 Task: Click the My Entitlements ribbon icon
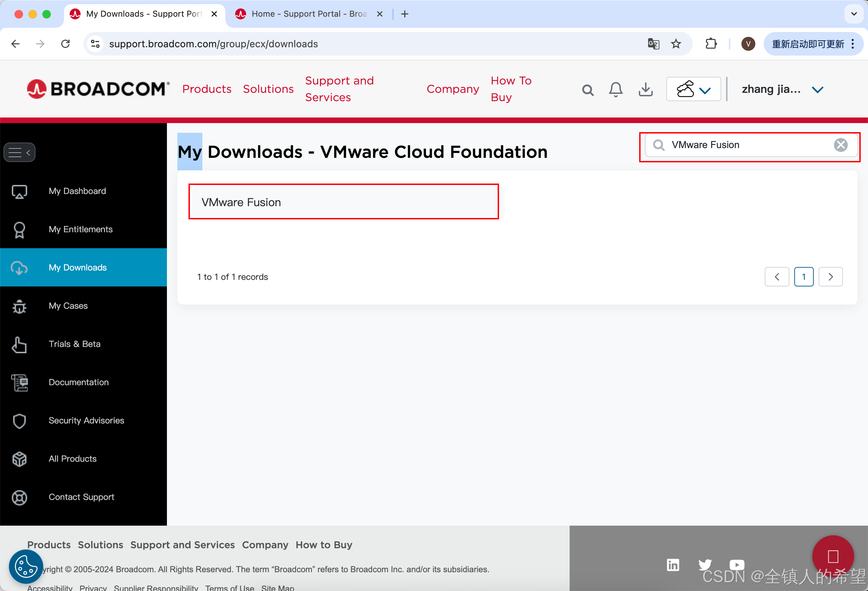click(x=19, y=229)
